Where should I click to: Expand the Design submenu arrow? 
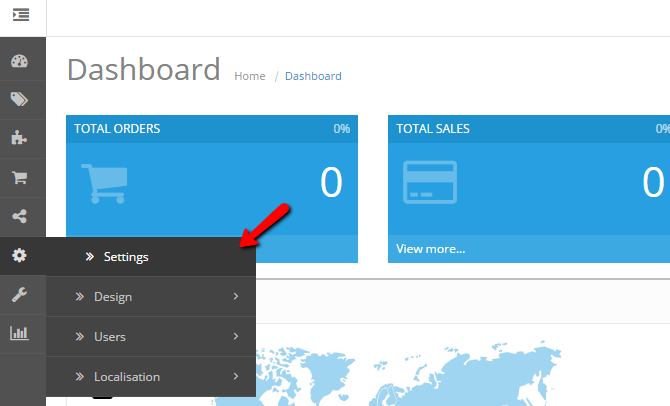pos(235,296)
